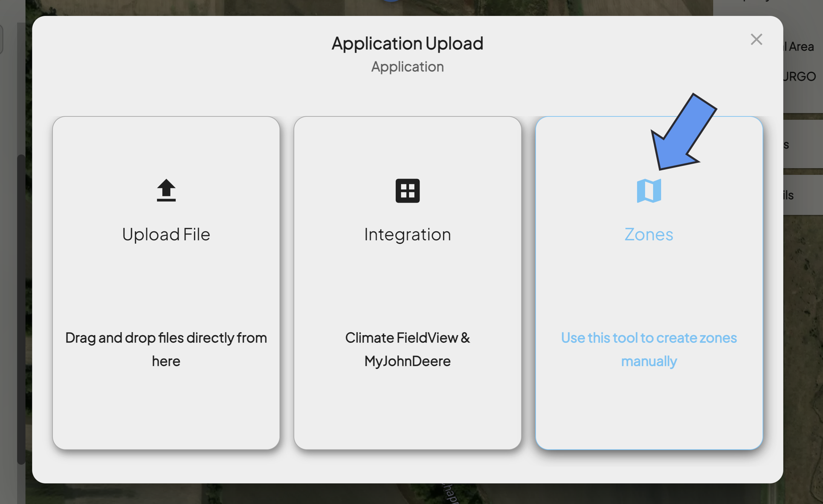823x504 pixels.
Task: Click 'Drag and drop files directly from here'
Action: tap(166, 349)
